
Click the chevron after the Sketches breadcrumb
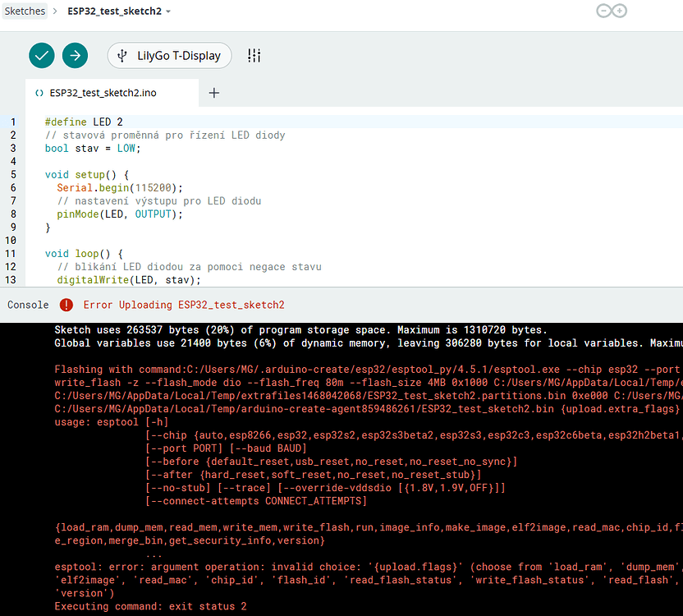[x=56, y=11]
